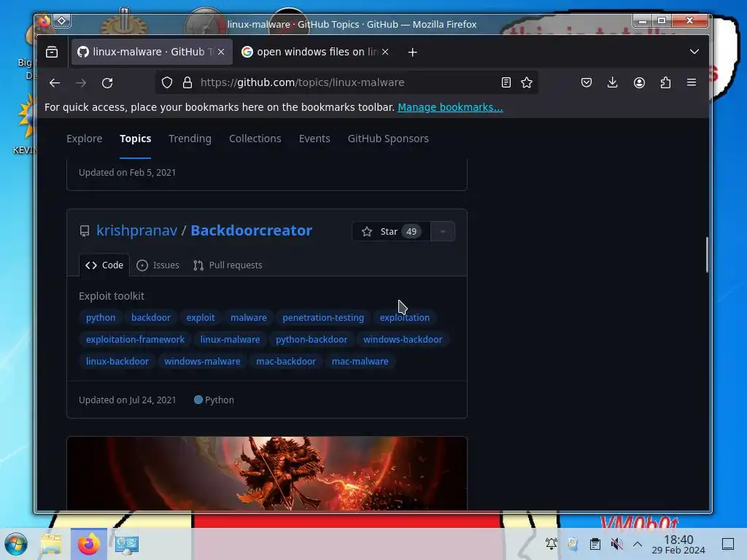Image resolution: width=747 pixels, height=560 pixels.
Task: Open the Trending navigation item
Action: pyautogui.click(x=190, y=139)
